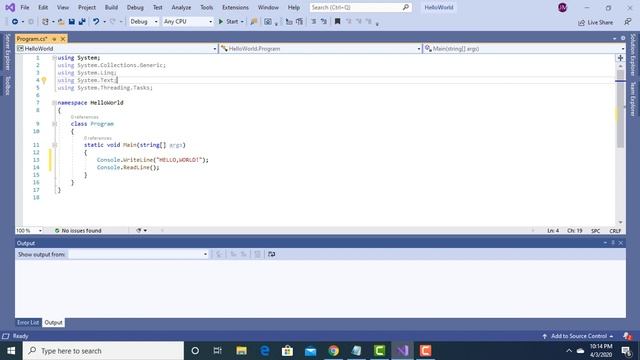Open Google Chrome from the taskbar
The height and width of the screenshot is (360, 640).
click(x=333, y=351)
